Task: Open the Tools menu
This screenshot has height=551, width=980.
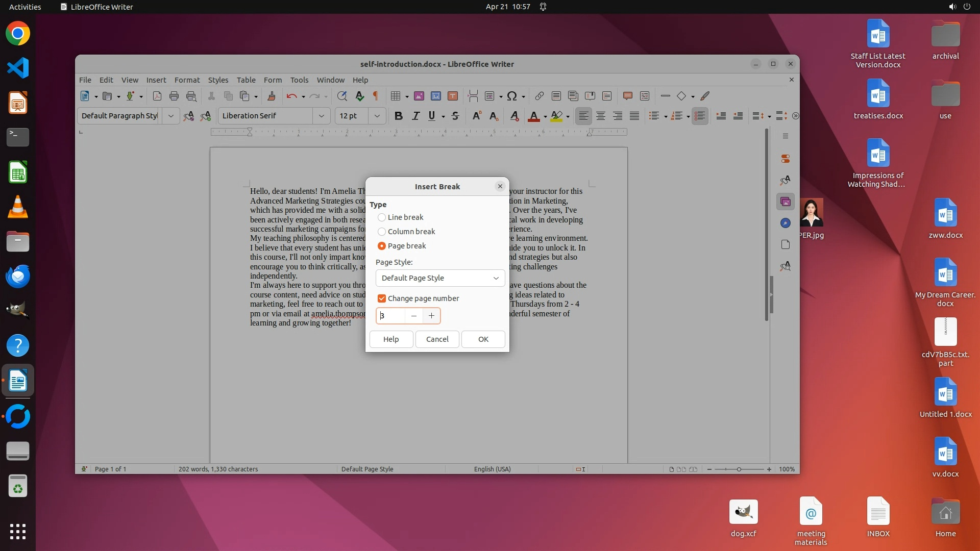Action: tap(299, 80)
